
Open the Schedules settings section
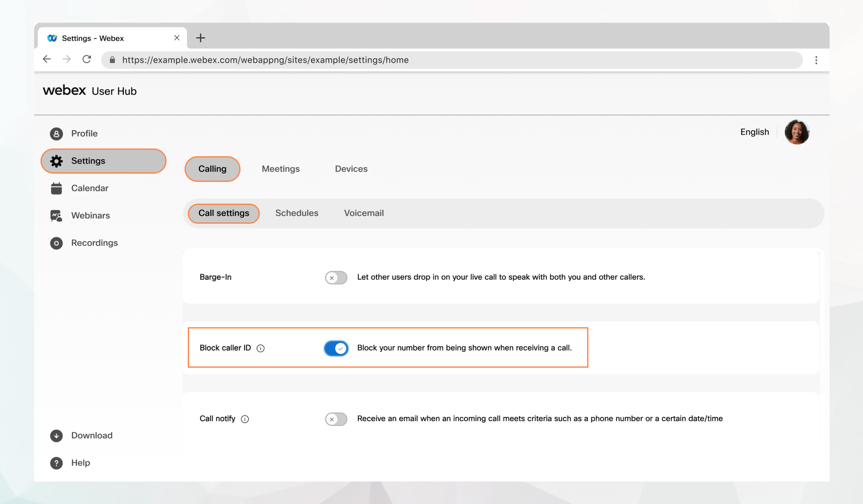pos(296,212)
